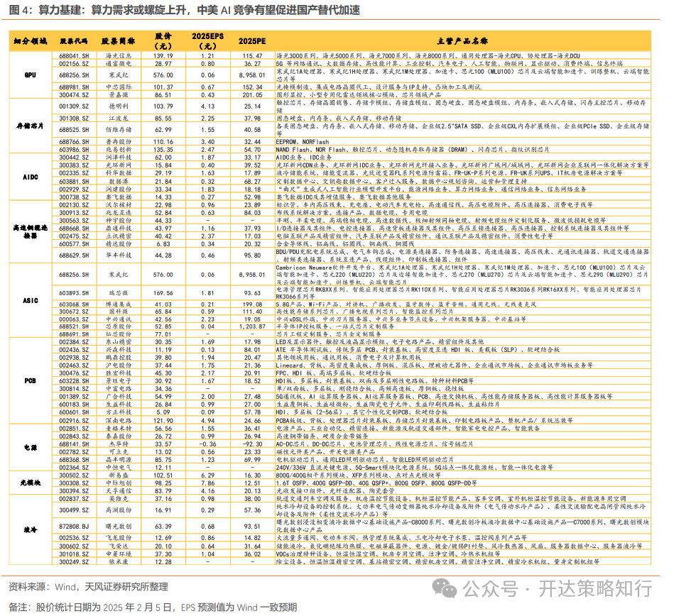Select stock code '002929.SZ'
Screen dimensions: 674x616
(74, 189)
